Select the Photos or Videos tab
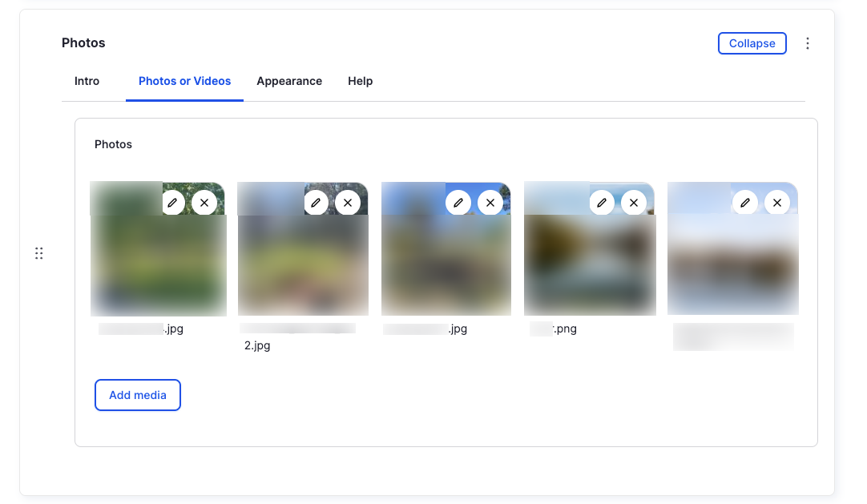 [184, 81]
